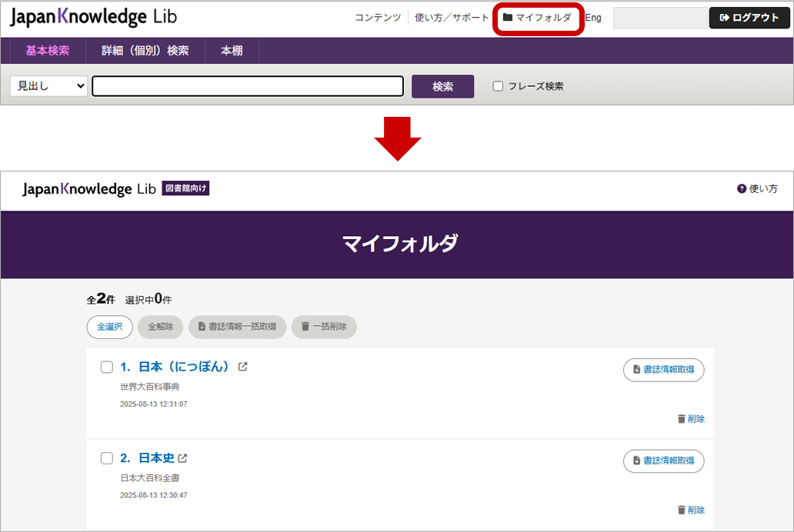This screenshot has width=794, height=532.
Task: Click the 検索 search button
Action: (442, 86)
